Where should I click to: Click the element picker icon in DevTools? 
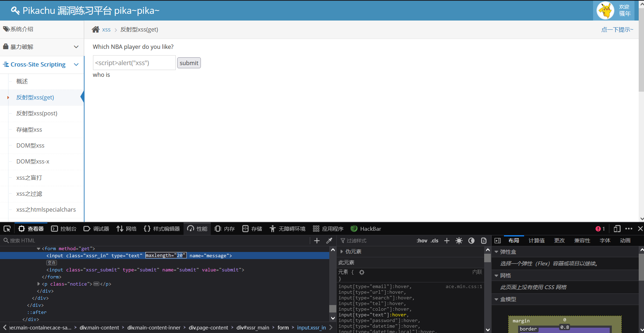7,229
